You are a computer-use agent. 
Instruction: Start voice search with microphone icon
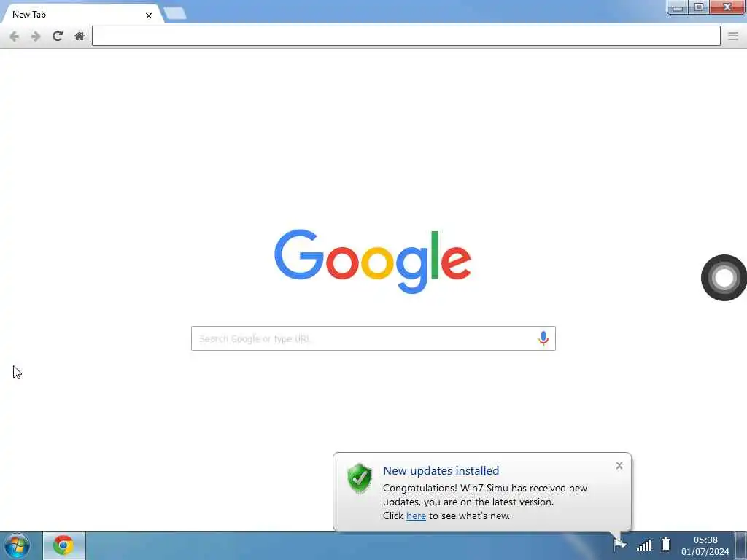(x=543, y=338)
